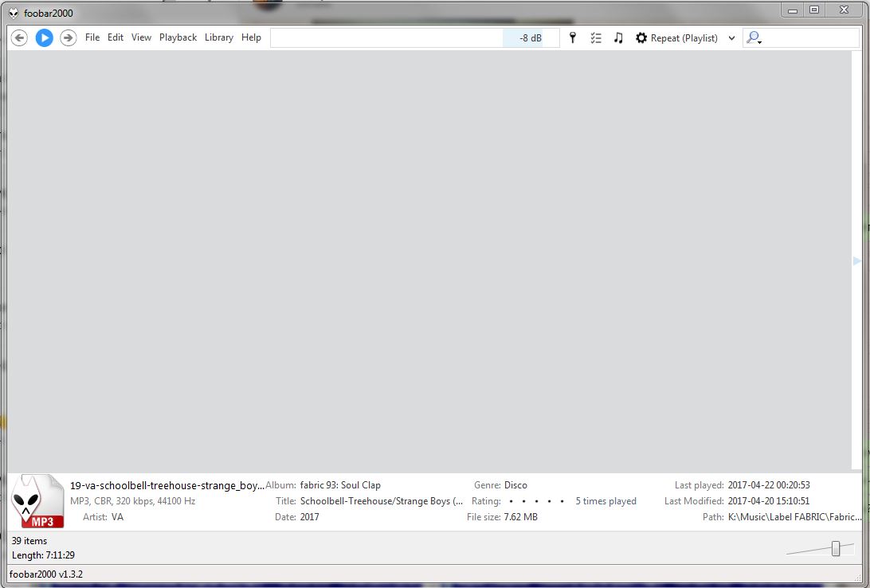Click the pin icon in the toolbar
This screenshot has height=588, width=870.
coord(573,37)
